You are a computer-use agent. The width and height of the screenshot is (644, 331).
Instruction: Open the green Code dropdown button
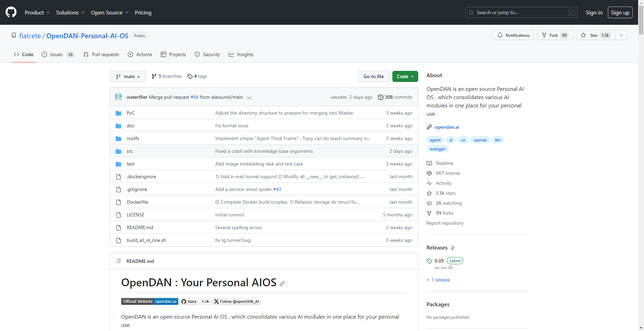[405, 76]
